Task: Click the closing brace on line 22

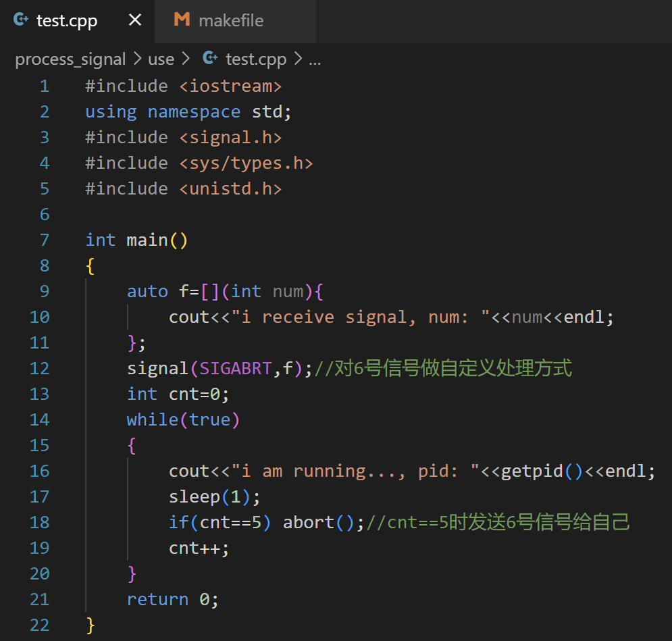Action: pyautogui.click(x=90, y=625)
